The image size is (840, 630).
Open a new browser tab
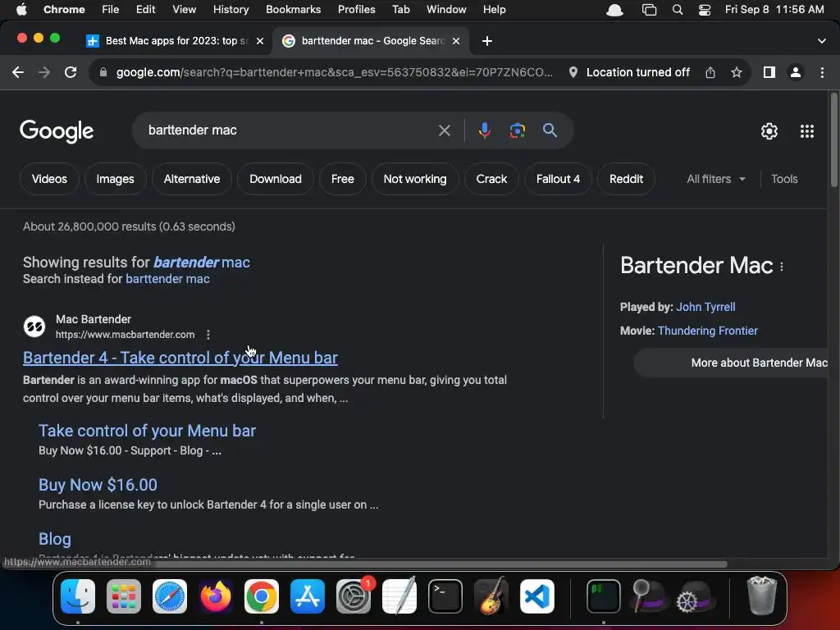[x=487, y=41]
